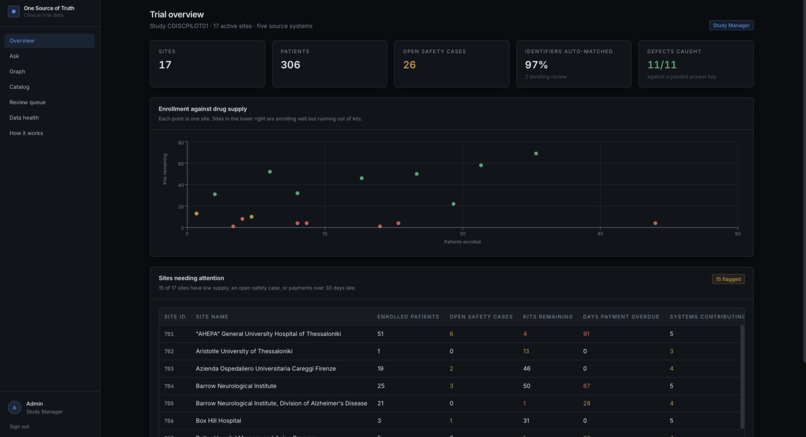Viewport: 806px width, 437px height.
Task: Click the Sites needing attention heading
Action: point(191,278)
